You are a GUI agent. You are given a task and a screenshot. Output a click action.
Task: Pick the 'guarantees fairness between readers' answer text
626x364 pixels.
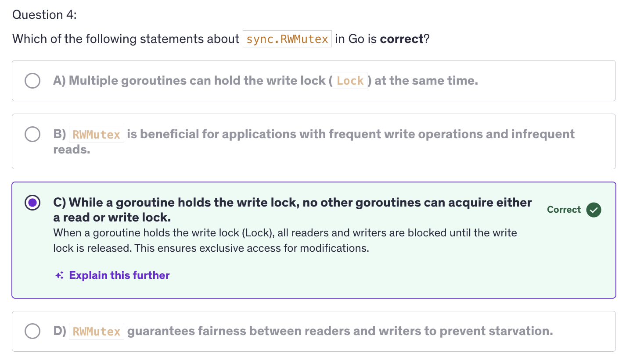point(303,331)
